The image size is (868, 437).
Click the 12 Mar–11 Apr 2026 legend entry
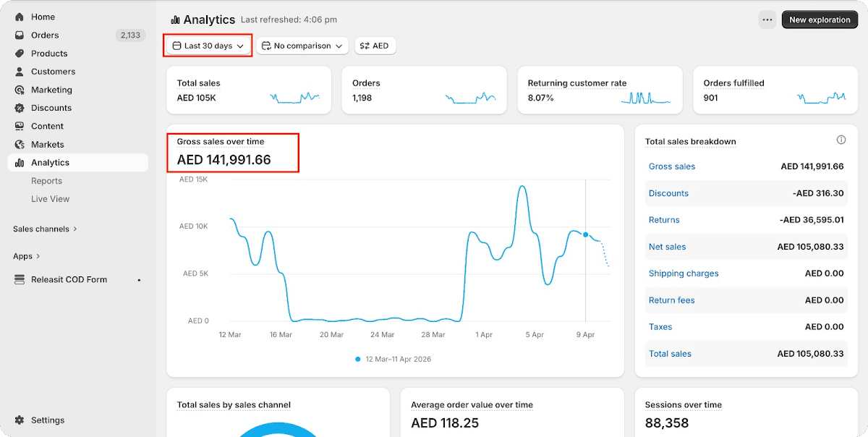point(393,359)
